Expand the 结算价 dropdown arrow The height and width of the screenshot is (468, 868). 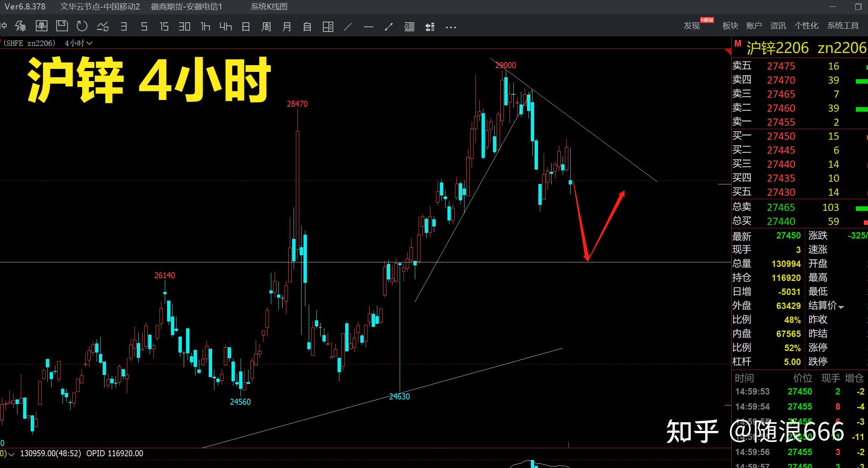pyautogui.click(x=841, y=307)
